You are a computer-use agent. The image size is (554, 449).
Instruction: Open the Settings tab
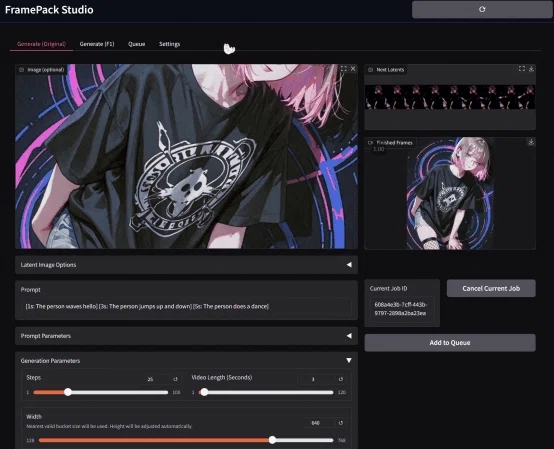[169, 44]
